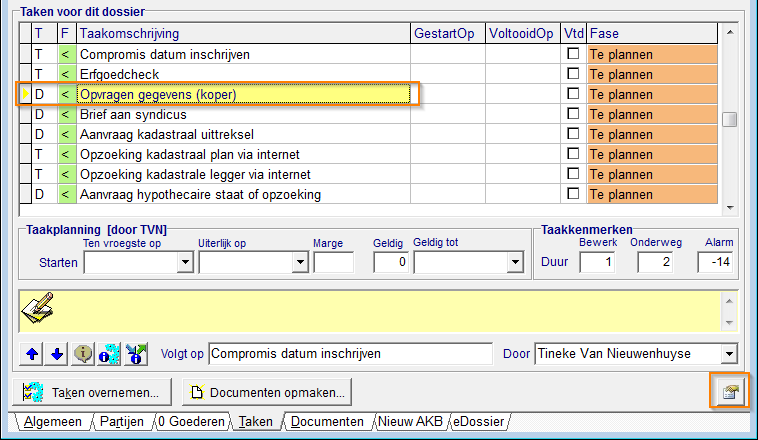The image size is (758, 440).
Task: Switch to the Partijen tab
Action: [121, 422]
